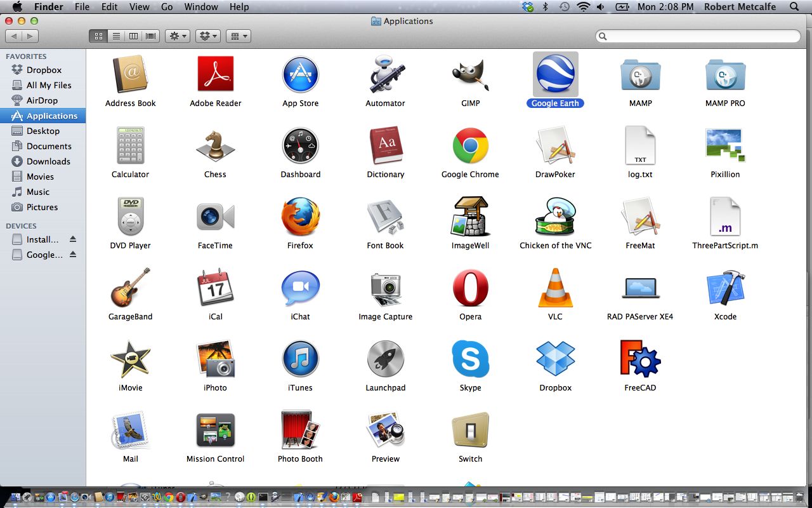The width and height of the screenshot is (812, 508).
Task: Open the gear Action dropdown menu
Action: (177, 36)
